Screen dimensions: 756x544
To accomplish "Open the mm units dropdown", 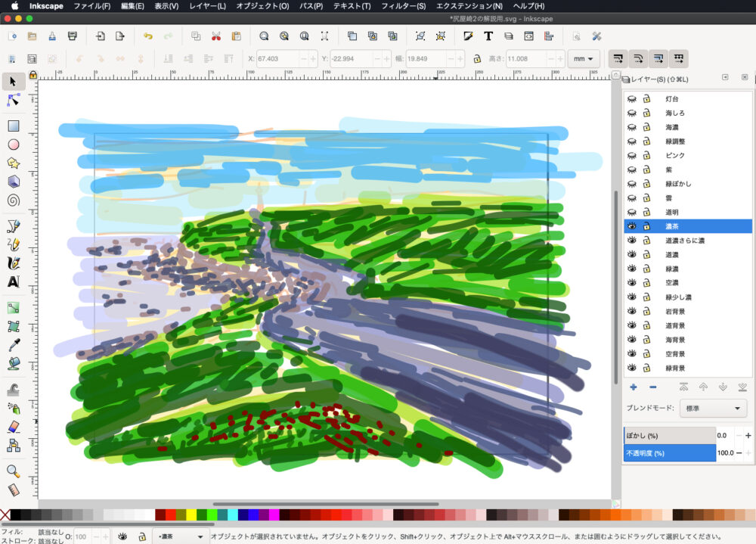I will [x=584, y=59].
